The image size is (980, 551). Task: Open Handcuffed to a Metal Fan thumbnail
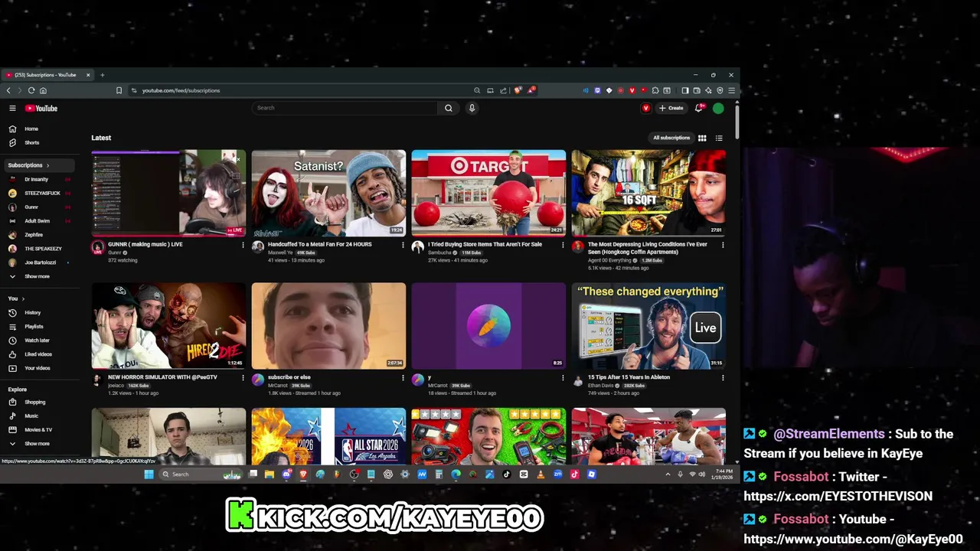point(328,193)
